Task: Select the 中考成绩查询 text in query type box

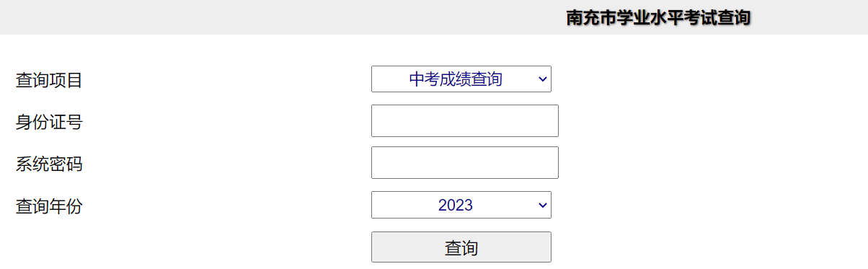Action: pyautogui.click(x=455, y=79)
